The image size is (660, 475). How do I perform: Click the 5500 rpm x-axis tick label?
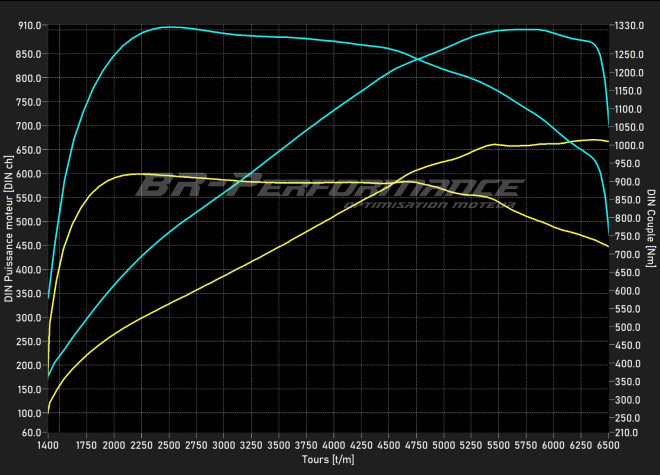[498, 446]
